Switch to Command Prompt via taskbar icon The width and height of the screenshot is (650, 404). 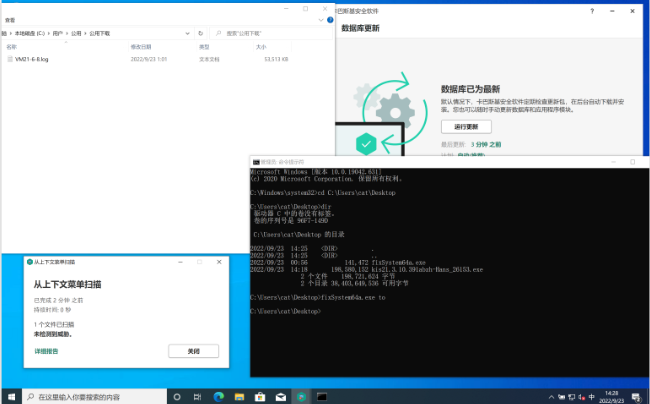click(x=322, y=397)
